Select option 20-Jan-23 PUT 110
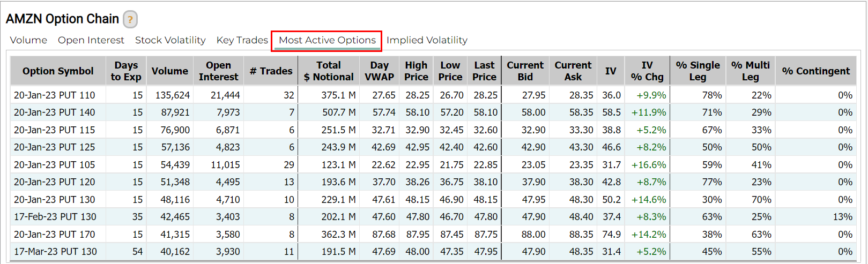Viewport: 868px width, 264px height. [x=54, y=95]
